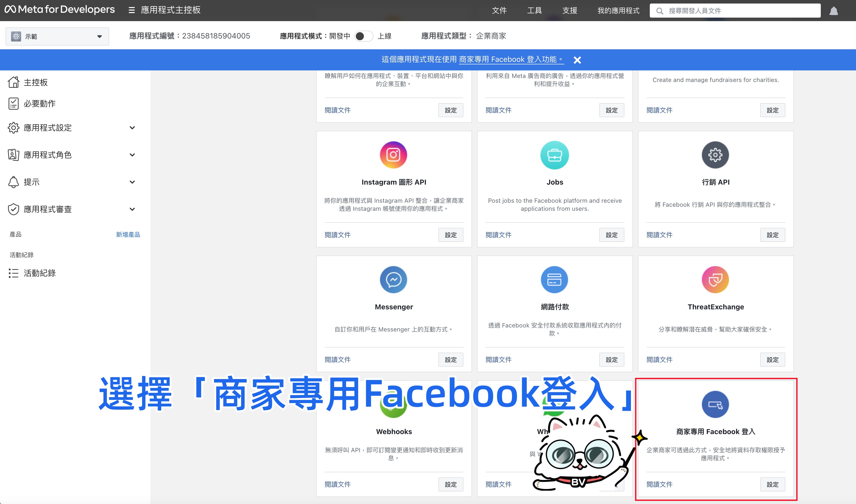Open 閱讀文件 on Webhooks card
This screenshot has width=856, height=504.
(x=337, y=484)
